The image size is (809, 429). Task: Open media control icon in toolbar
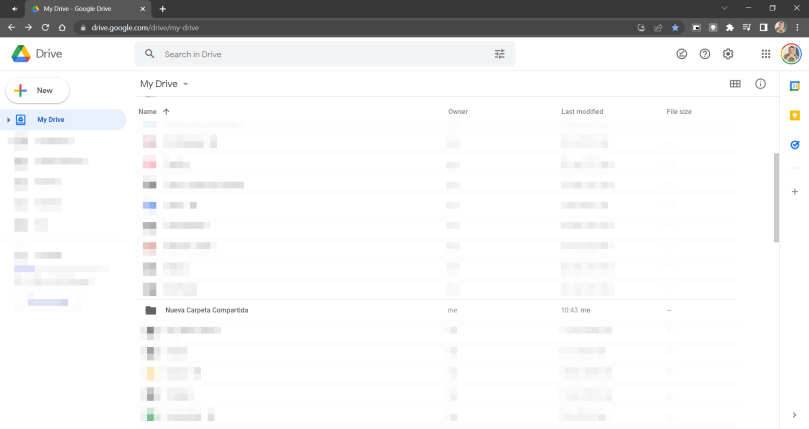[747, 27]
